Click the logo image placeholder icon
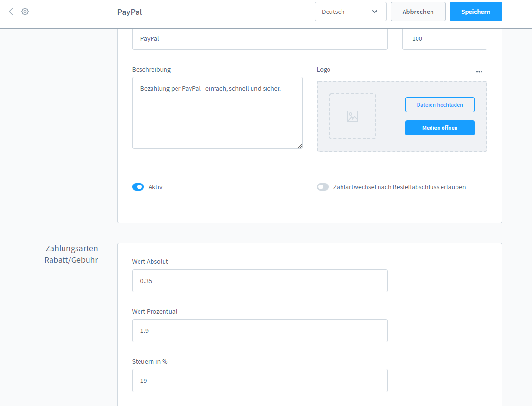The width and height of the screenshot is (532, 406). point(353,116)
